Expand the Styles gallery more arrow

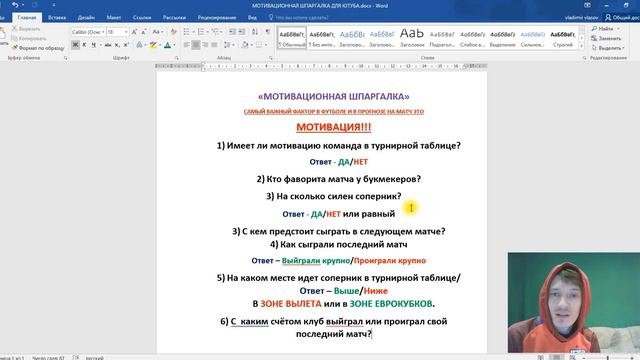pyautogui.click(x=582, y=46)
